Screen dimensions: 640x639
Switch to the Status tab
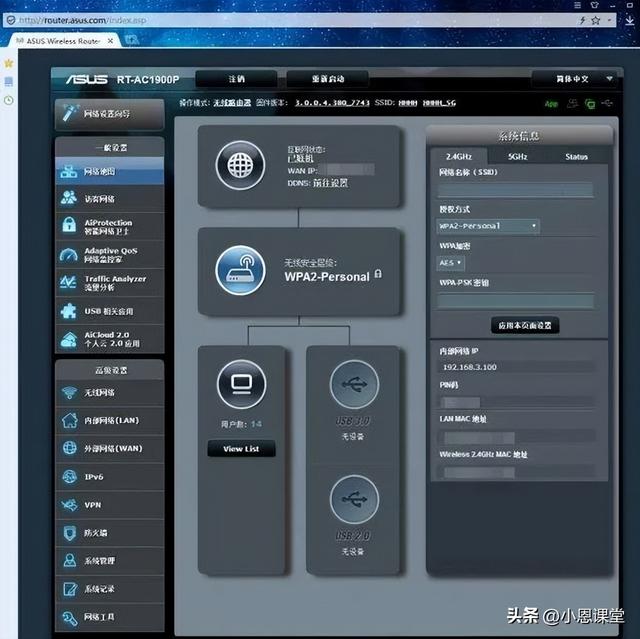[x=576, y=156]
